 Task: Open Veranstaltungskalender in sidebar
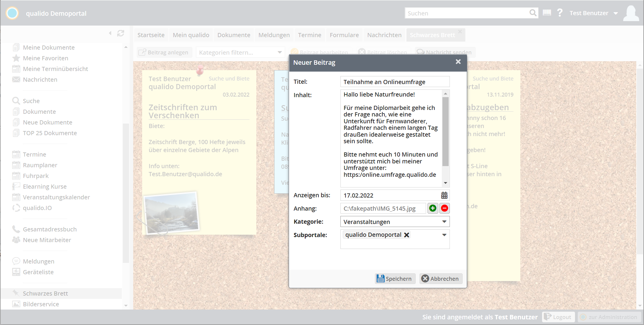(56, 197)
